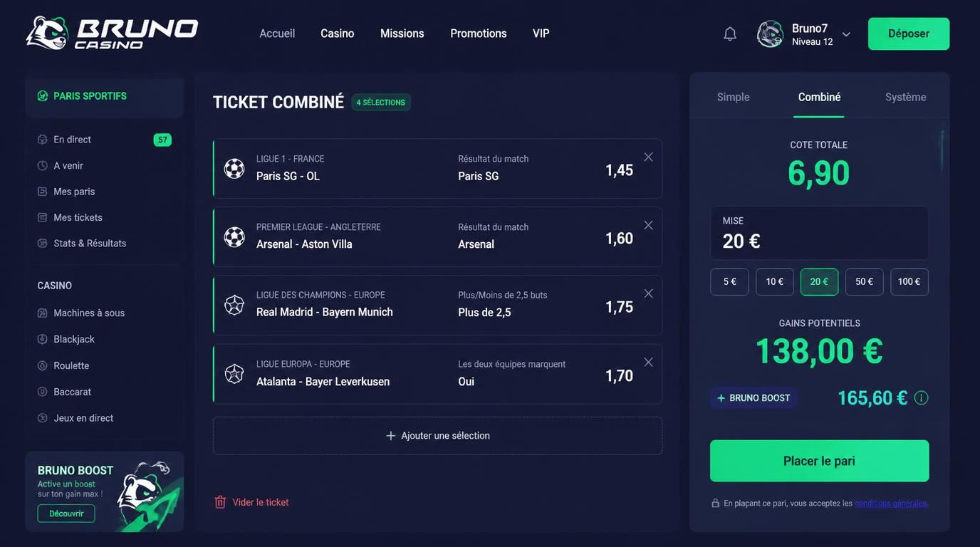Click the Champions League icon for Real Madrid
Screen dimensions: 980x547
234,306
